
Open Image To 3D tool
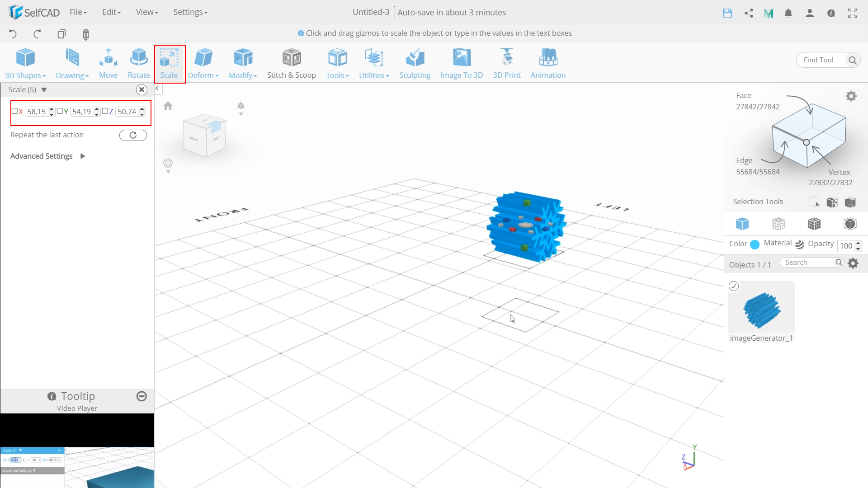click(x=462, y=62)
